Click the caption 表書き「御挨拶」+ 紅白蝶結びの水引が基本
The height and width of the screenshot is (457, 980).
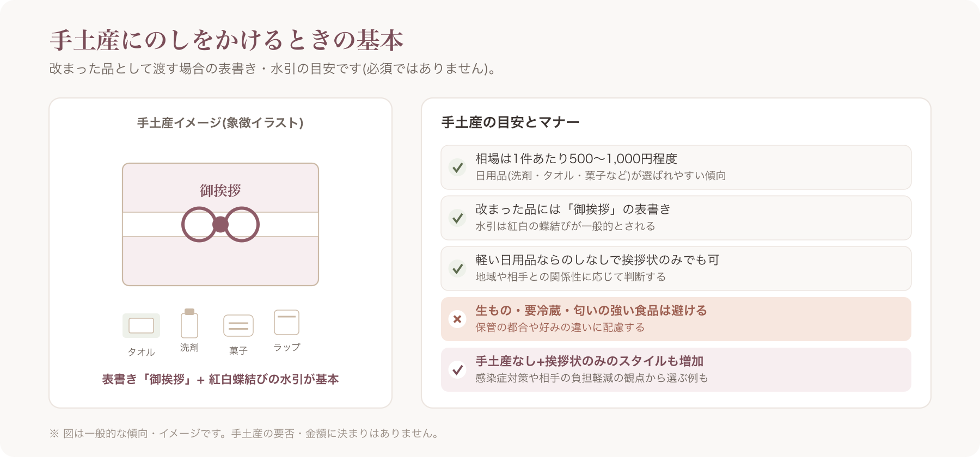coord(220,379)
